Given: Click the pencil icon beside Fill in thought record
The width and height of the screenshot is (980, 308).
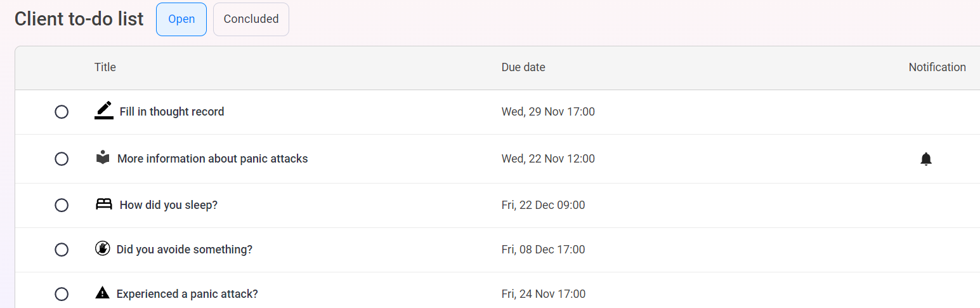Looking at the screenshot, I should pyautogui.click(x=104, y=110).
